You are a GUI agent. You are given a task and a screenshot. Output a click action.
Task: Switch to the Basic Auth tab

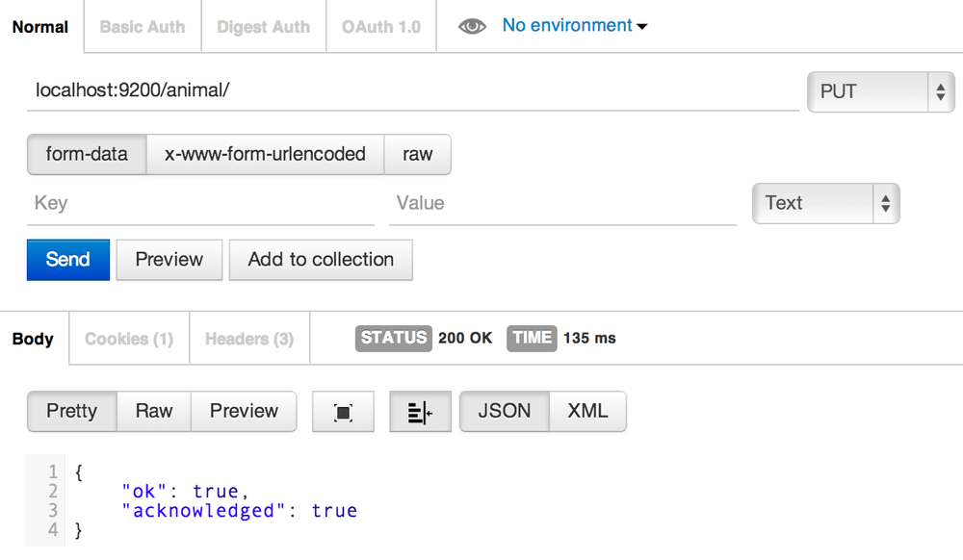coord(142,26)
